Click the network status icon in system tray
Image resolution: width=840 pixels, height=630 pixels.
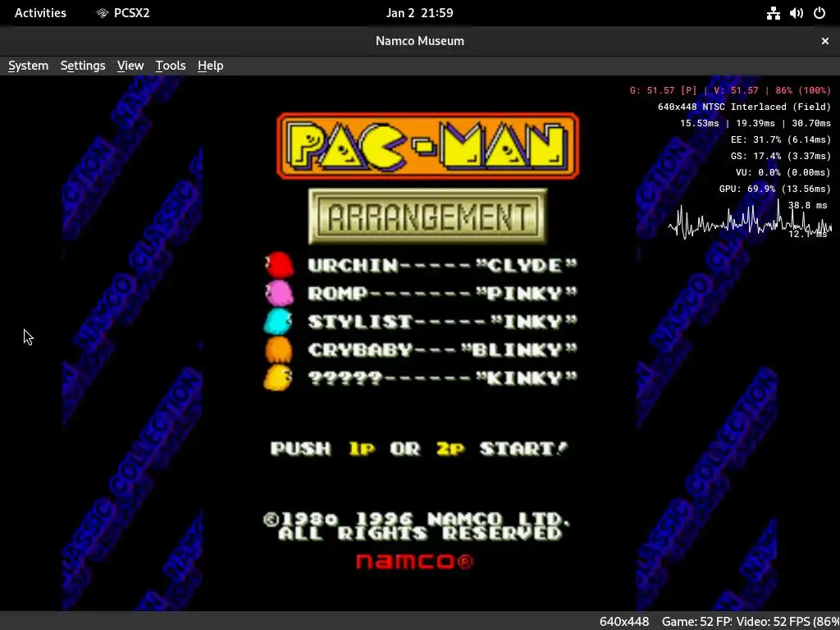click(x=773, y=13)
